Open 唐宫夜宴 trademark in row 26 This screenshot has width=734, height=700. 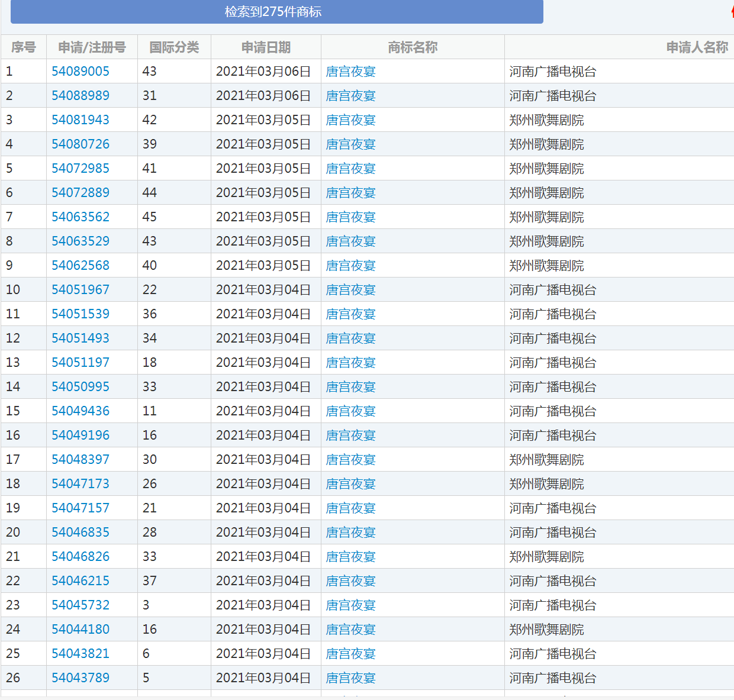tap(351, 678)
